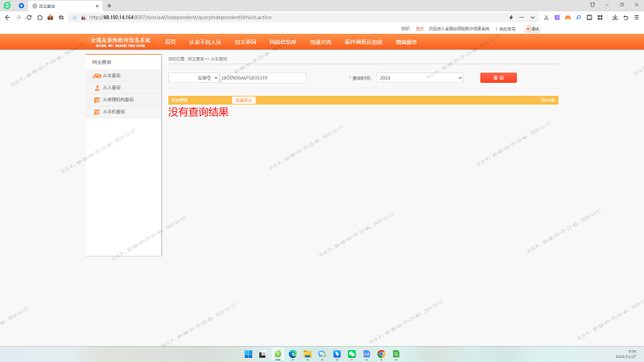Open the 风险信息库 menu
Viewport: 644px width, 362px height.
point(283,42)
